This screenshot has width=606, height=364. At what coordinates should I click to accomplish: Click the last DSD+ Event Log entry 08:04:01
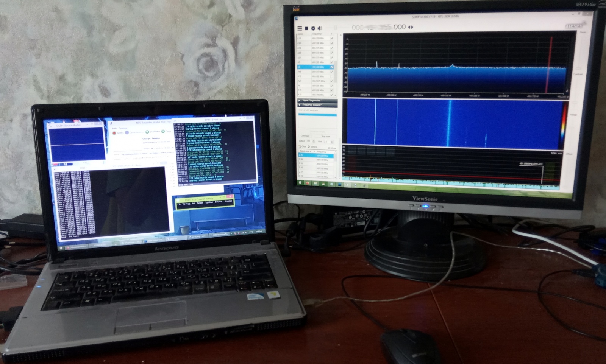201,180
